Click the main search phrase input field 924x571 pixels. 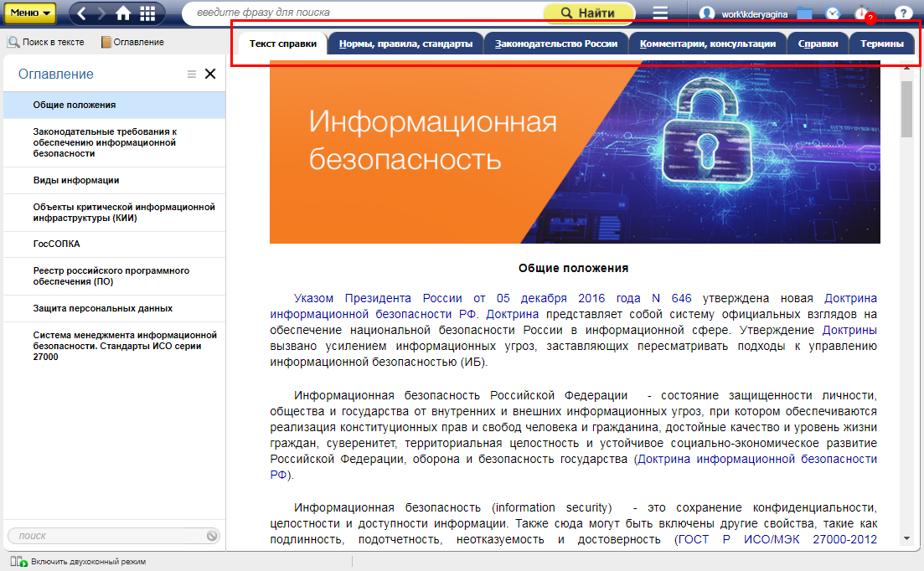pyautogui.click(x=360, y=13)
